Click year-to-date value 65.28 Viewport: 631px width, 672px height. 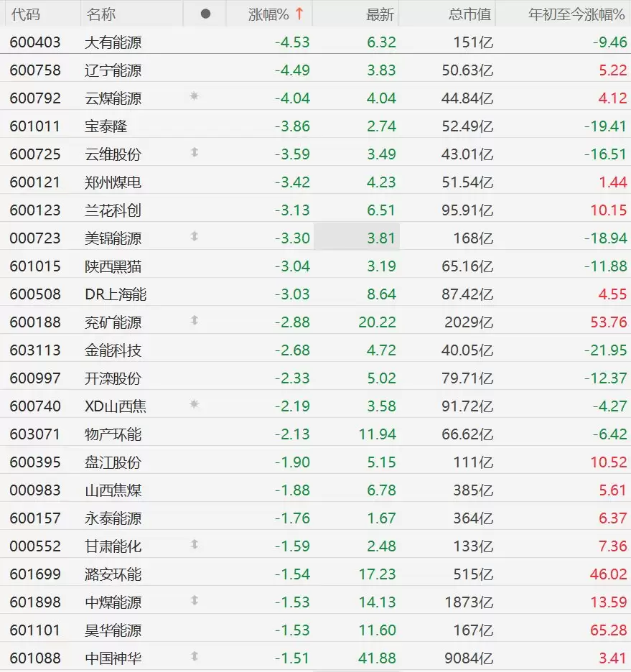pos(608,630)
